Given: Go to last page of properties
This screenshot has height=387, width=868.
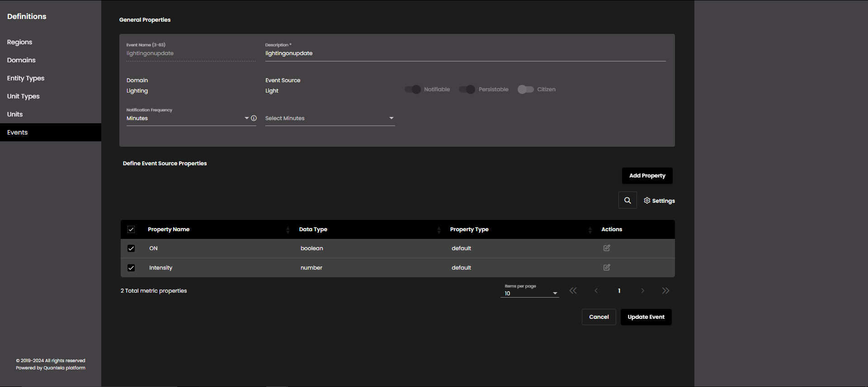Looking at the screenshot, I should (x=665, y=291).
